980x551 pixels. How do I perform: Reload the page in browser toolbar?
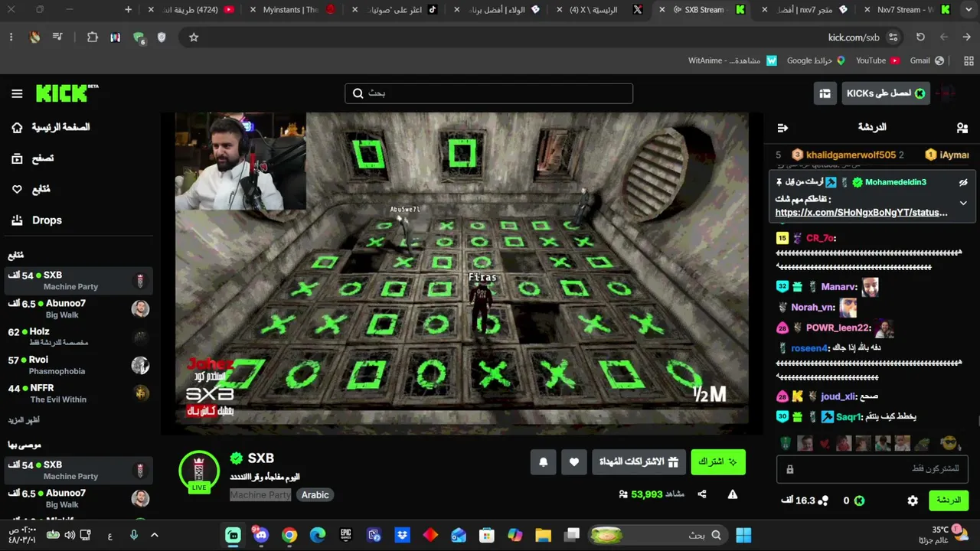pyautogui.click(x=920, y=37)
